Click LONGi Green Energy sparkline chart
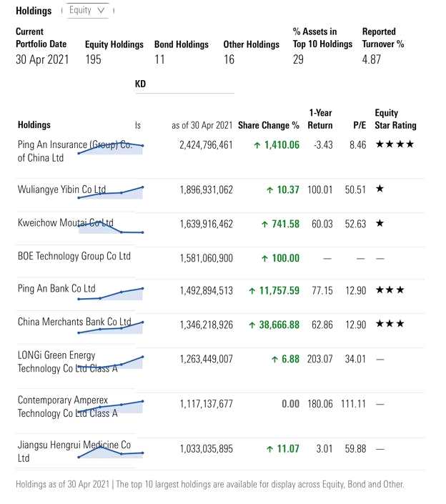This screenshot has height=504, width=446. [x=111, y=363]
